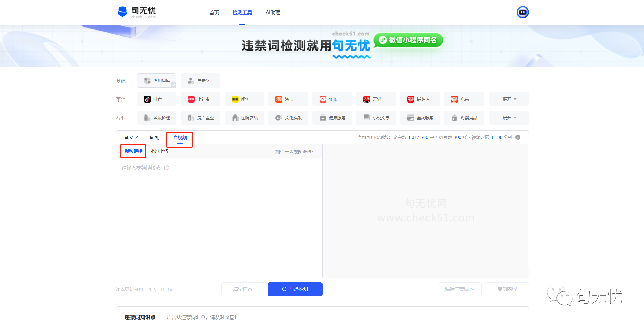Select the 淘宝 platform icon
The image size is (644, 325).
pyautogui.click(x=279, y=99)
